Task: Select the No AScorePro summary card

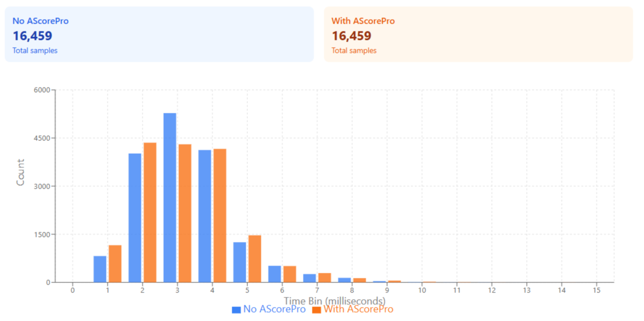Action: (x=159, y=34)
